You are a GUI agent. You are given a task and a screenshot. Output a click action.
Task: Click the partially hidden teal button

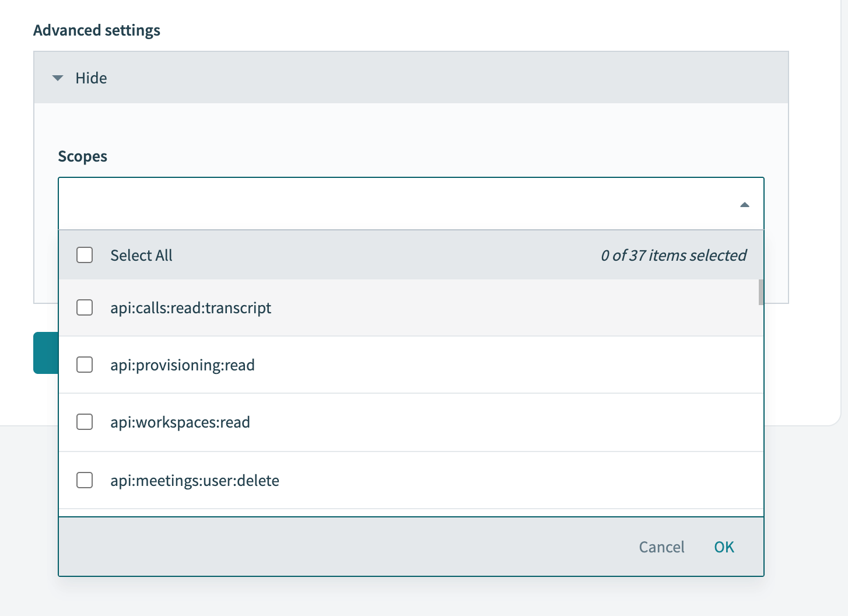pos(45,353)
